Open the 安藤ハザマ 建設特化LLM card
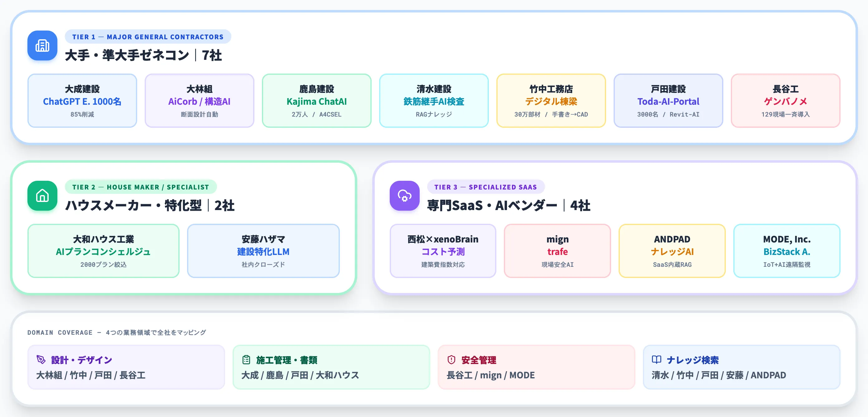868x417 pixels. 263,251
